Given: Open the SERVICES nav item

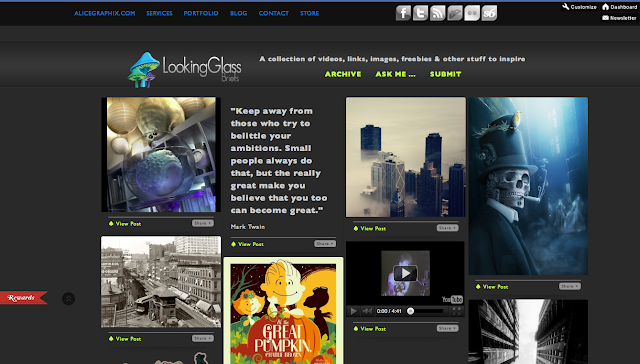Looking at the screenshot, I should [159, 13].
